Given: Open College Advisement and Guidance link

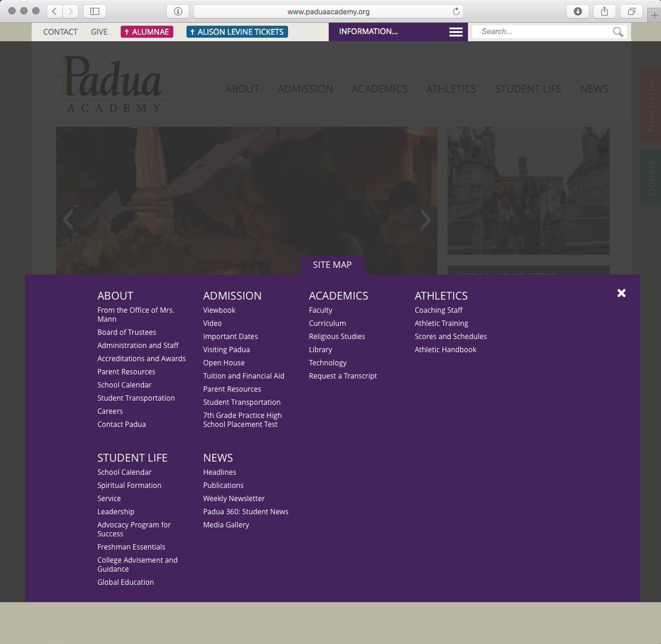Looking at the screenshot, I should 137,564.
